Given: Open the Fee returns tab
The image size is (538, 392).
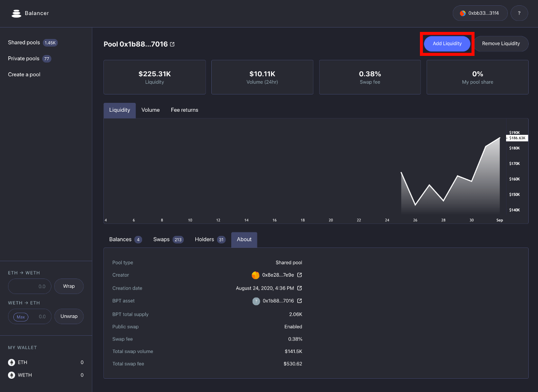Looking at the screenshot, I should (x=184, y=110).
